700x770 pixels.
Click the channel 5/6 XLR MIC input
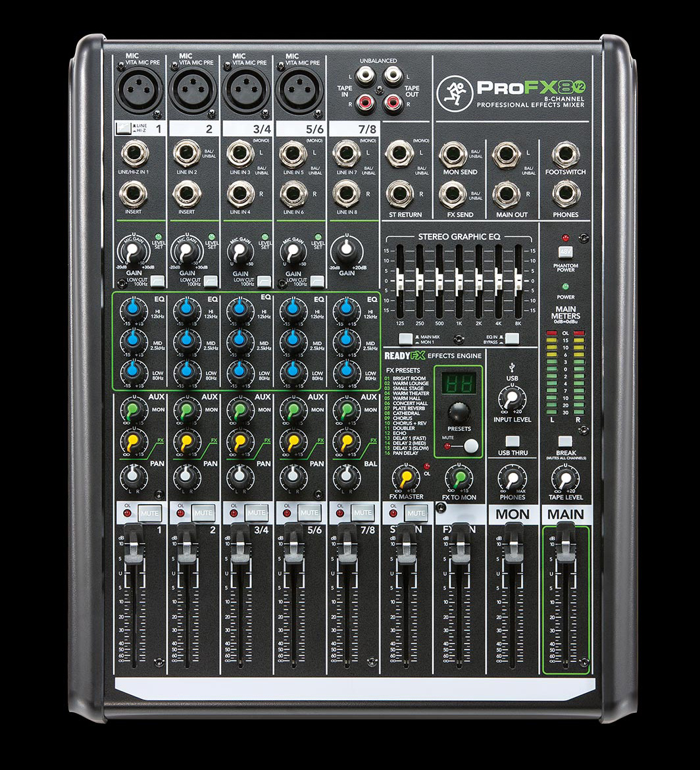(x=299, y=90)
